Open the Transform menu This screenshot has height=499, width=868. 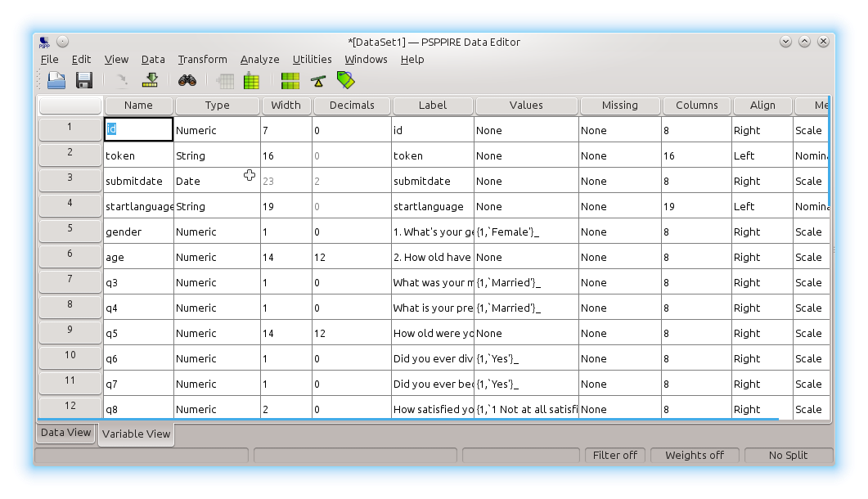(x=202, y=59)
